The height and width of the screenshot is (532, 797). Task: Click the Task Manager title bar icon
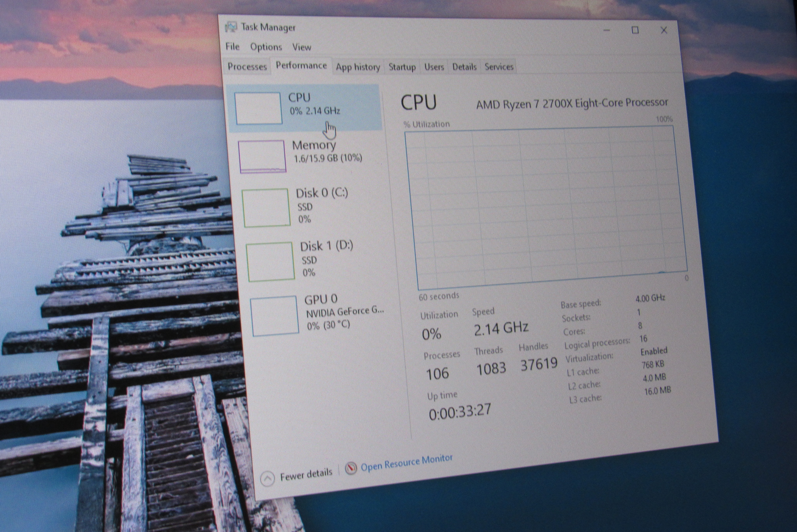[231, 27]
